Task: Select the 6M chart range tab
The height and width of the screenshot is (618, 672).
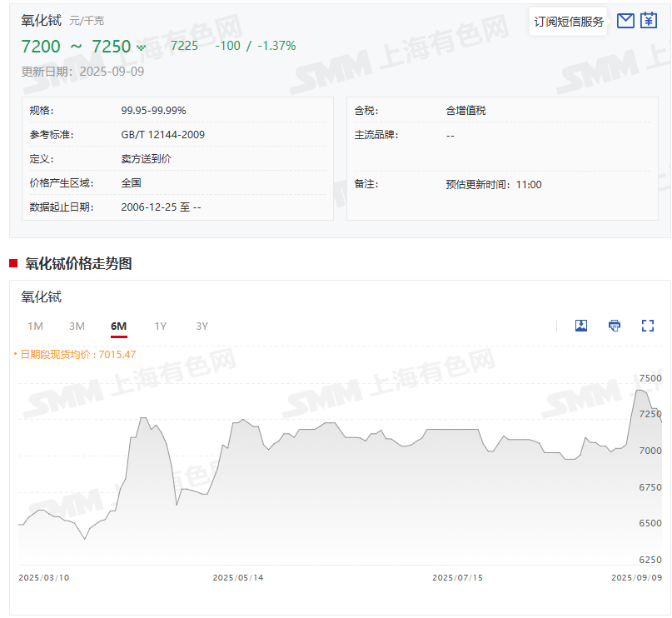Action: click(119, 326)
